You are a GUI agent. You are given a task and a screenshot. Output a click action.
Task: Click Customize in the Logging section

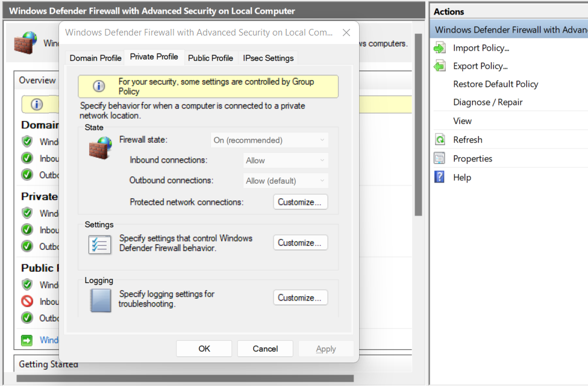point(300,297)
